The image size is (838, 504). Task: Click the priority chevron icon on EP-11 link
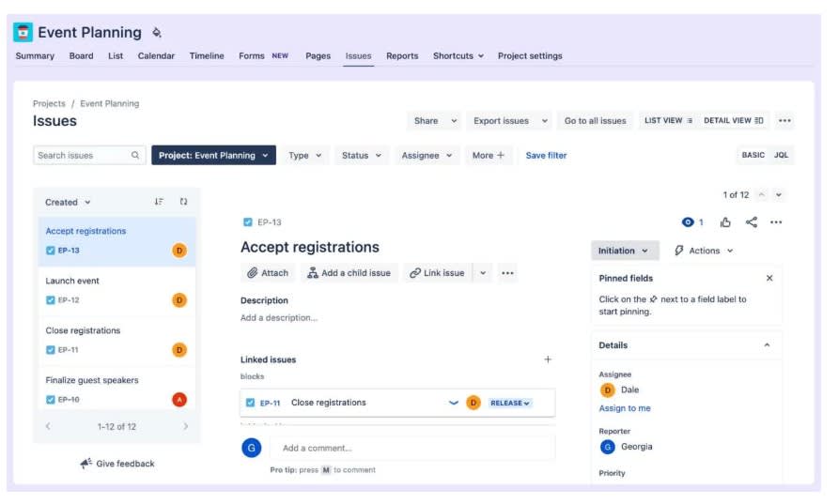(453, 403)
